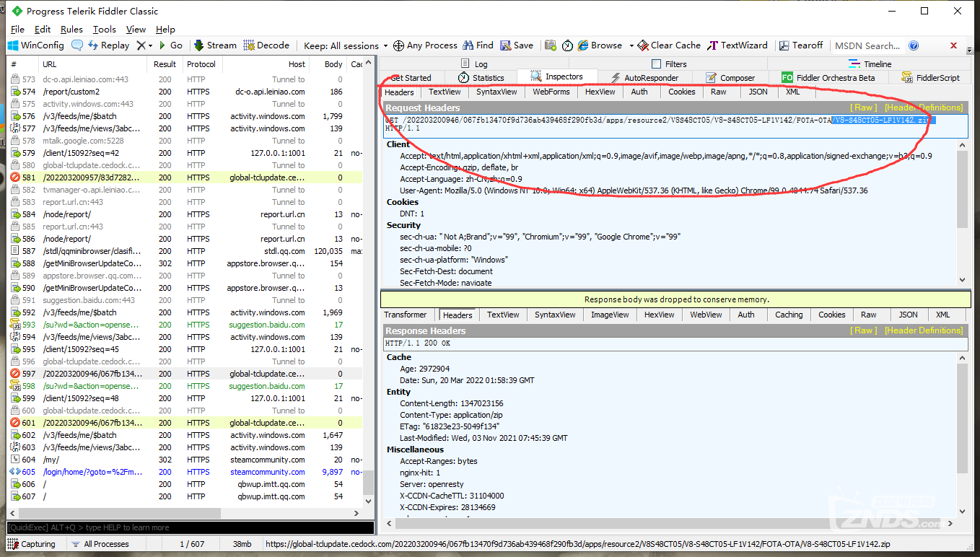Click the red X at the toolbar's right end
This screenshot has width=980, height=557.
pyautogui.click(x=953, y=45)
